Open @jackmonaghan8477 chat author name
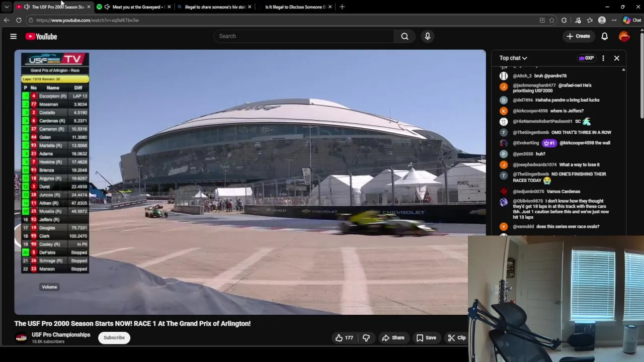This screenshot has height=362, width=644. [534, 85]
